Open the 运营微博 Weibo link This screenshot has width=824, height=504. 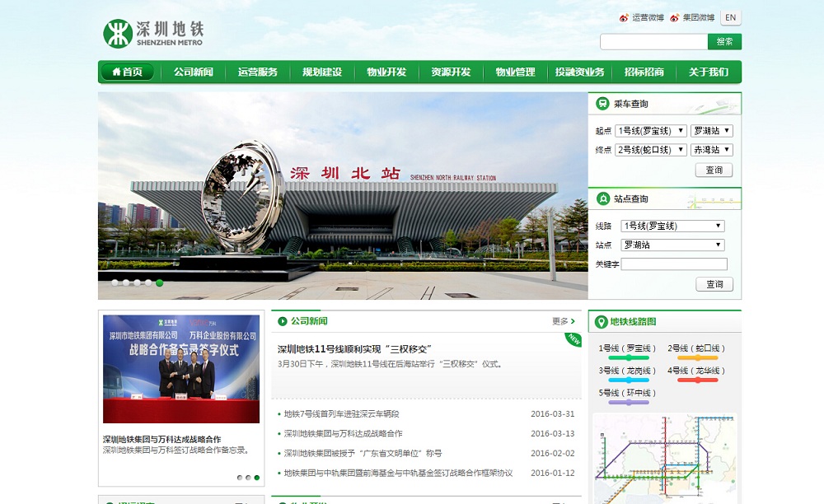click(641, 18)
